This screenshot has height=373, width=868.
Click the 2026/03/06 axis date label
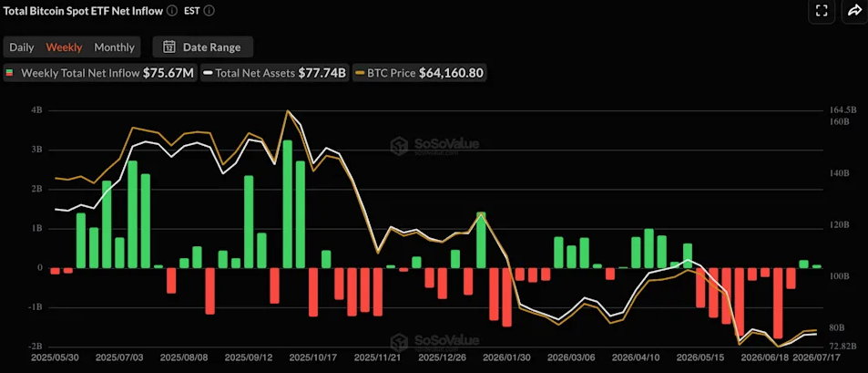click(572, 358)
